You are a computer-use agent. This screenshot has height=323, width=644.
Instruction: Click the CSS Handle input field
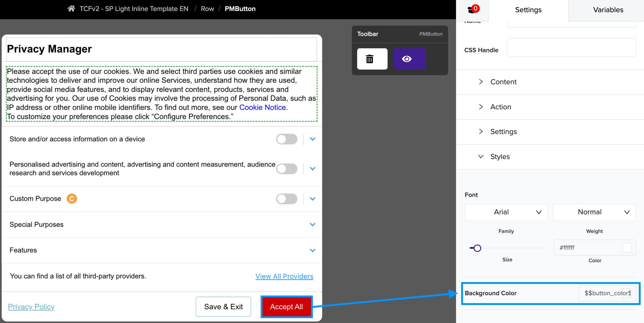(x=572, y=48)
